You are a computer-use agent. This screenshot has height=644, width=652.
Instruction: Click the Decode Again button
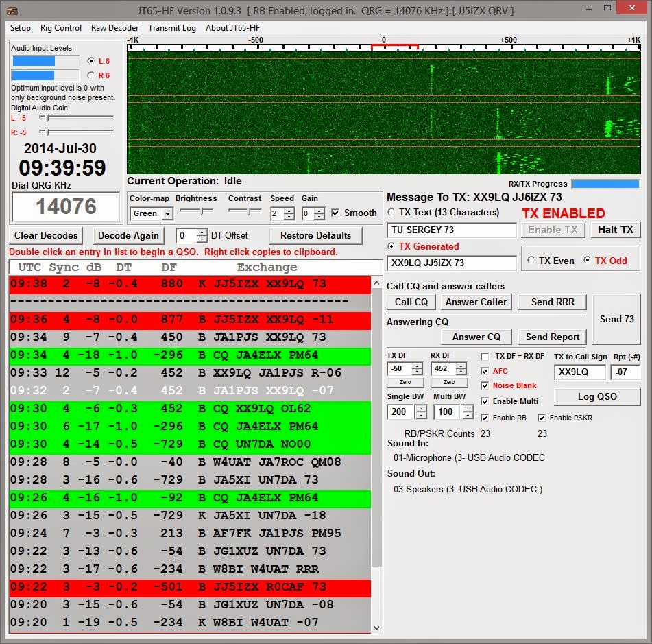[x=128, y=235]
